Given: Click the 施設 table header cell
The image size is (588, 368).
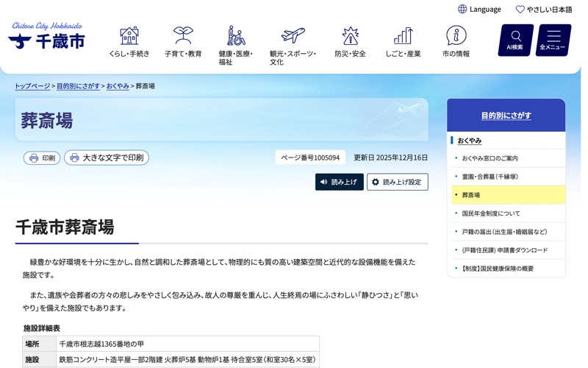Looking at the screenshot, I should [40, 360].
